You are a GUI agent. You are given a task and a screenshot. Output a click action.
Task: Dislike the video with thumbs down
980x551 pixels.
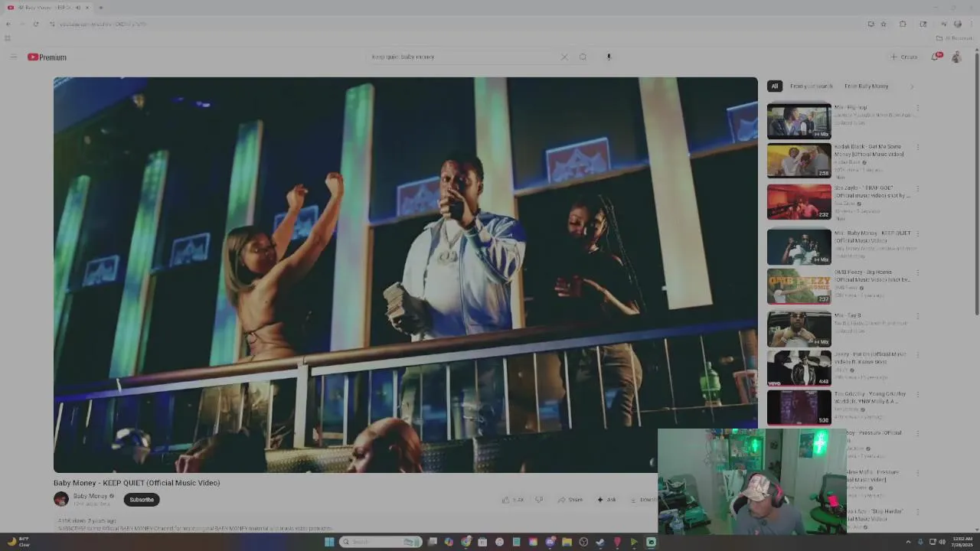pos(539,500)
